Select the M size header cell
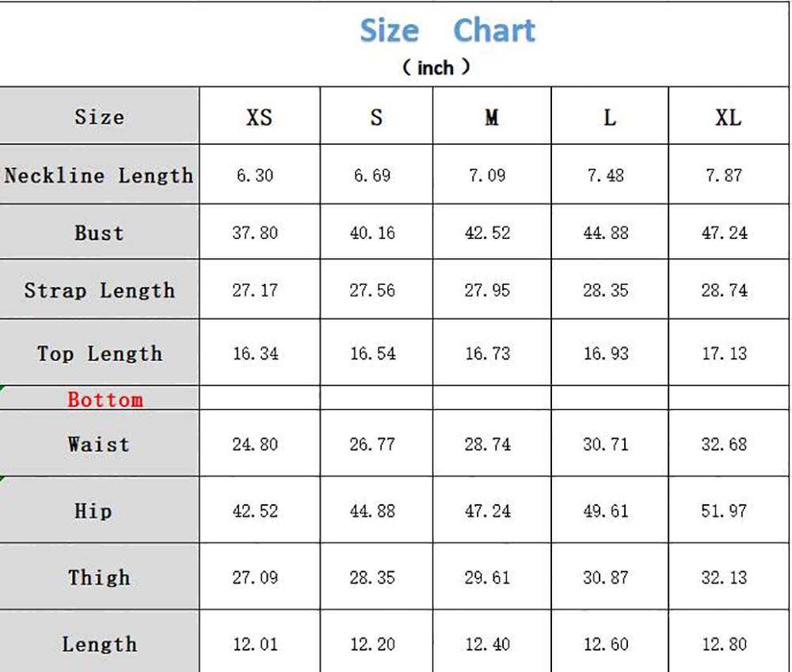The height and width of the screenshot is (672, 792). [x=492, y=118]
